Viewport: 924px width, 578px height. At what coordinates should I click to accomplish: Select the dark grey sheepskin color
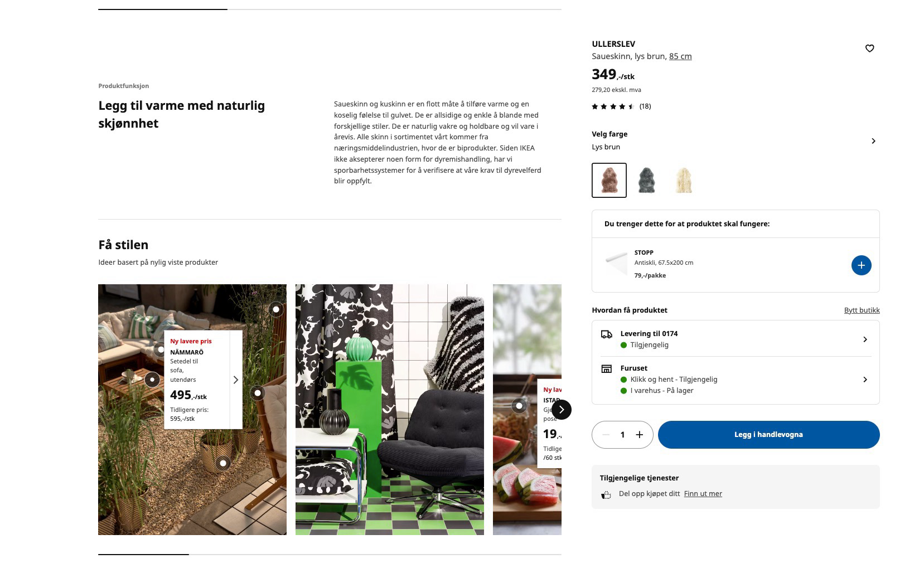[x=646, y=180]
